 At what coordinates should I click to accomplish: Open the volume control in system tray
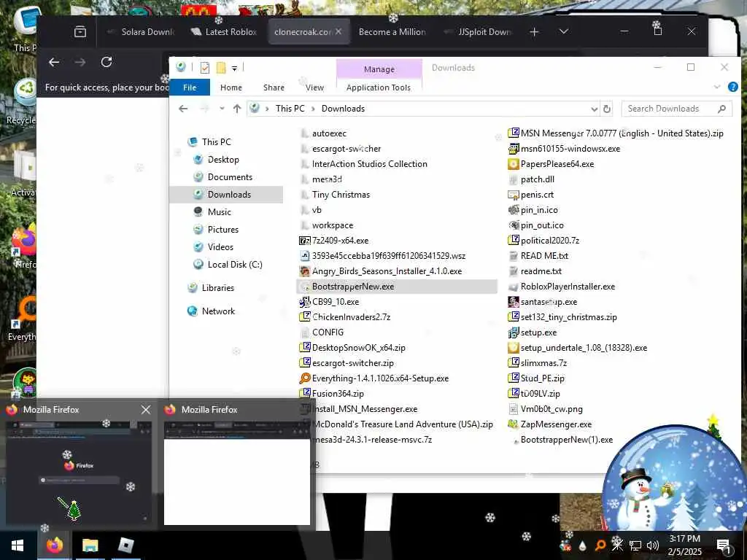pos(653,545)
